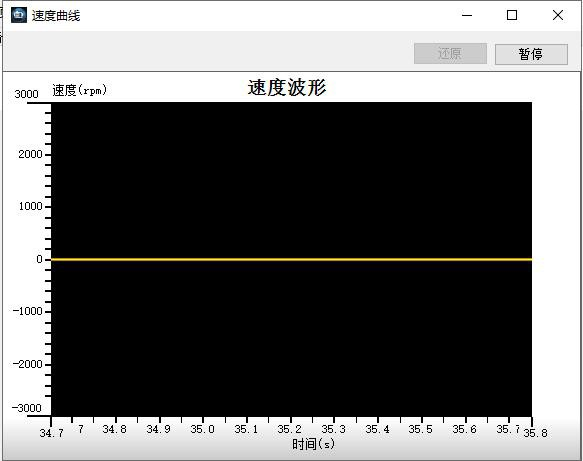Click the yellow speed line on the plot

pyautogui.click(x=292, y=259)
